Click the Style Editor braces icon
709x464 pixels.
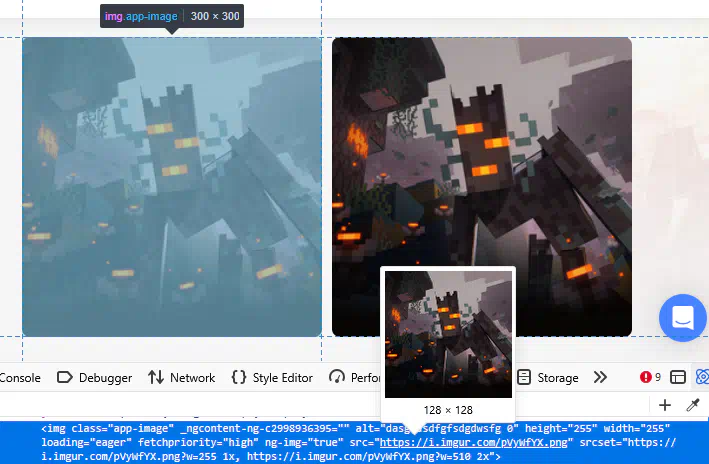(x=239, y=377)
